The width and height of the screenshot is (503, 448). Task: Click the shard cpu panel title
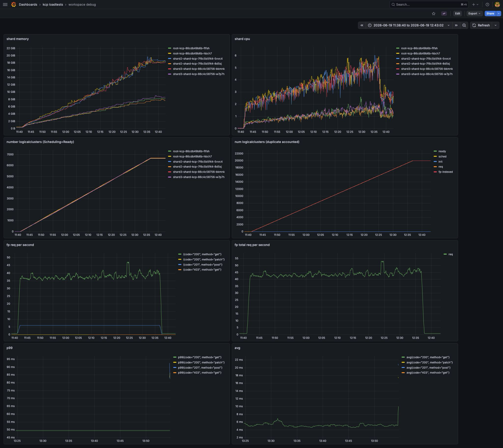tap(242, 39)
